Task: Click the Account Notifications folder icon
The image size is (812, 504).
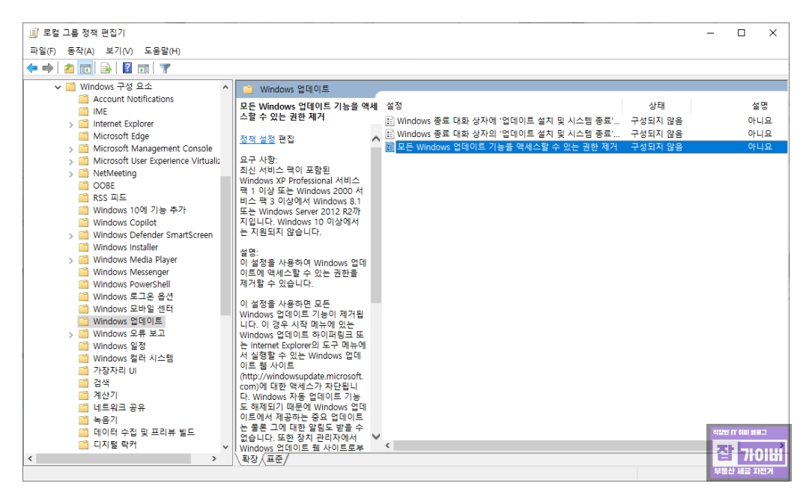Action: coord(83,99)
